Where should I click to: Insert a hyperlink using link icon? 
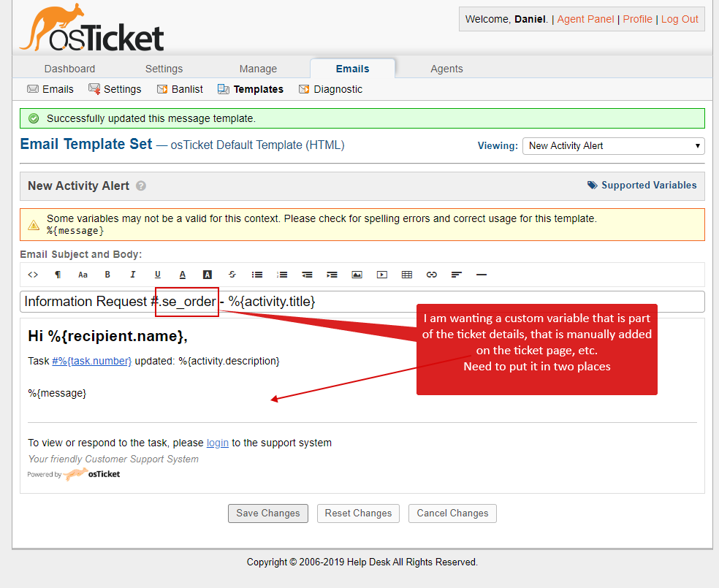(432, 275)
